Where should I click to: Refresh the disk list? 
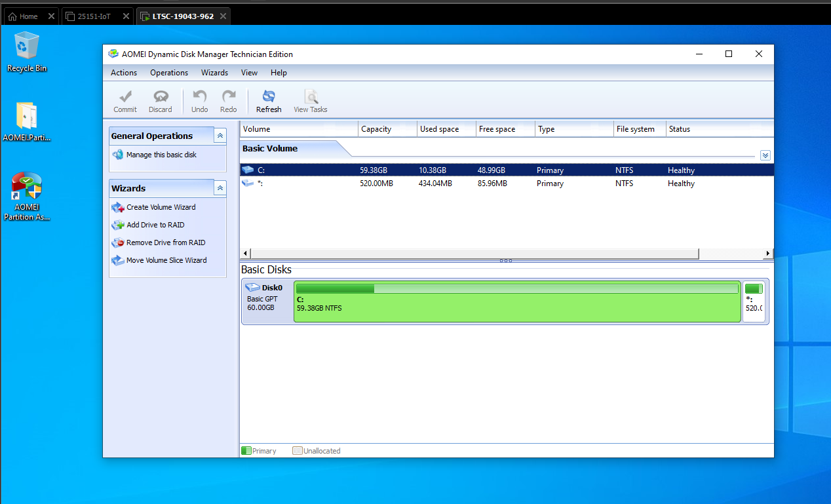pyautogui.click(x=269, y=102)
